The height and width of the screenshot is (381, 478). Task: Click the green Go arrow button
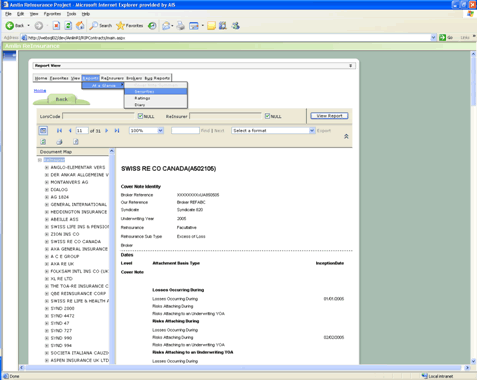coord(446,37)
